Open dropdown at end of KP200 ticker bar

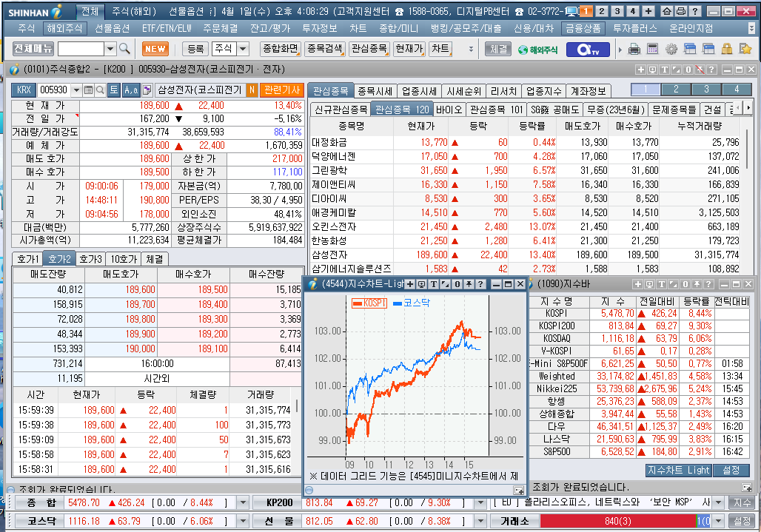[x=480, y=503]
